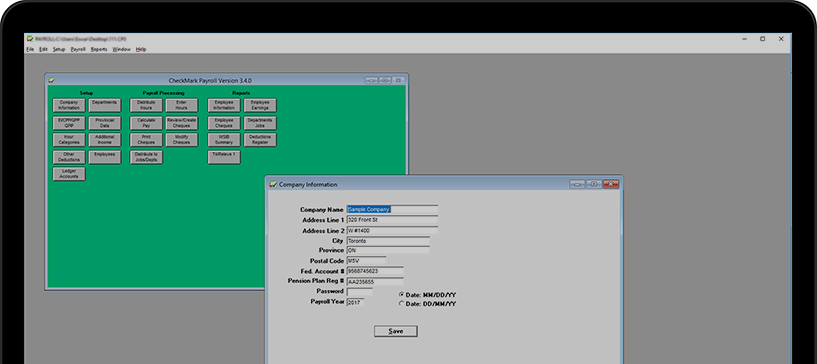Open the Setup menu
The image size is (817, 364).
click(59, 49)
